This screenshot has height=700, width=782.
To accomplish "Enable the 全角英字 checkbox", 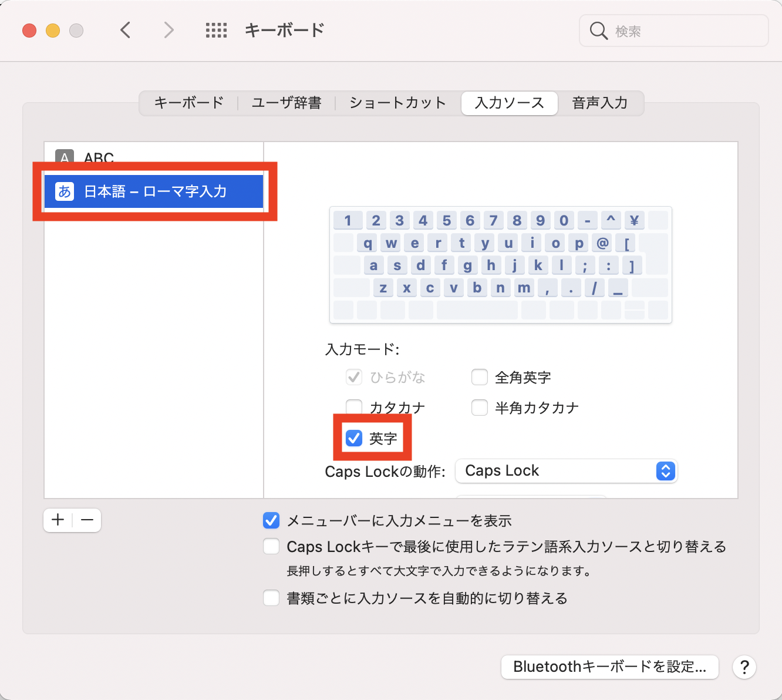I will (480, 376).
